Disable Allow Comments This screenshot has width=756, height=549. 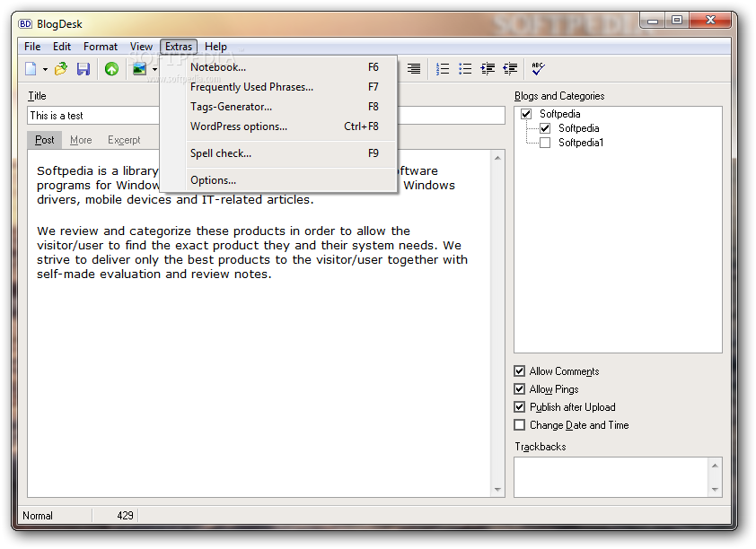[519, 370]
